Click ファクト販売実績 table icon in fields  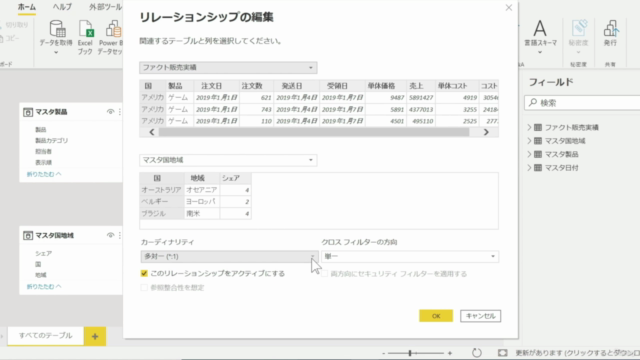point(538,127)
